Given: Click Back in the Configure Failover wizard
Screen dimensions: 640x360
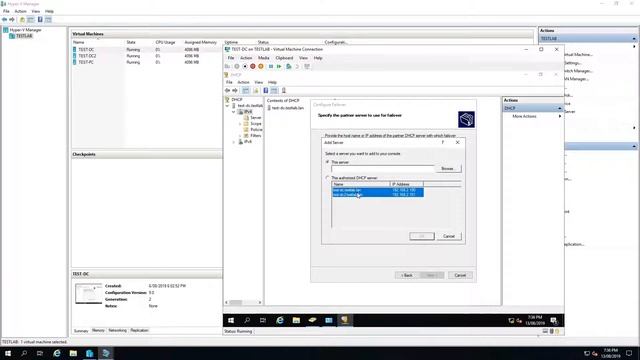Looking at the screenshot, I should (x=407, y=276).
